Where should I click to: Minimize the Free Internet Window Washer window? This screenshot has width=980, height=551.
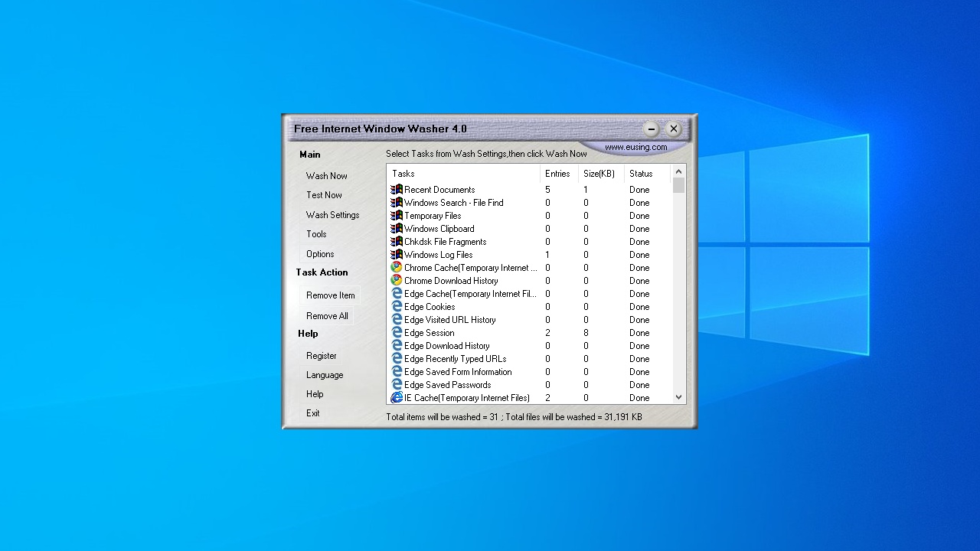point(651,129)
